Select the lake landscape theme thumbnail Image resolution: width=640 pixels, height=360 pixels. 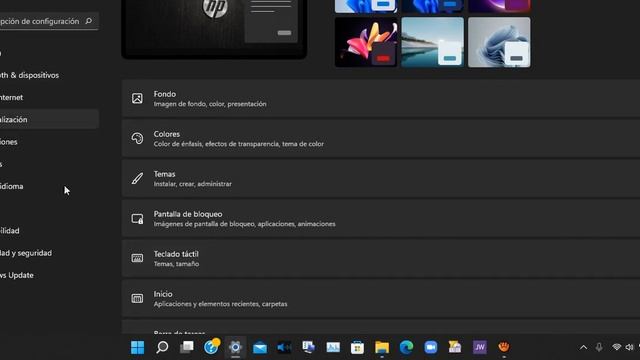433,42
